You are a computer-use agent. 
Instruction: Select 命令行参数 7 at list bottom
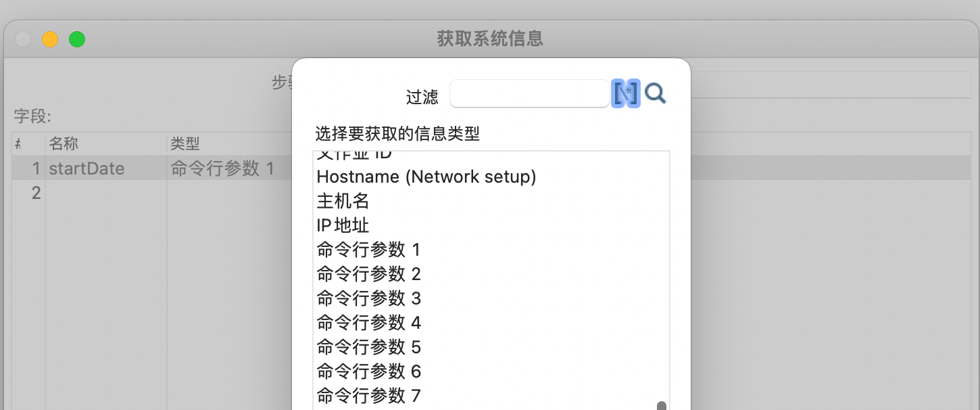pos(368,396)
